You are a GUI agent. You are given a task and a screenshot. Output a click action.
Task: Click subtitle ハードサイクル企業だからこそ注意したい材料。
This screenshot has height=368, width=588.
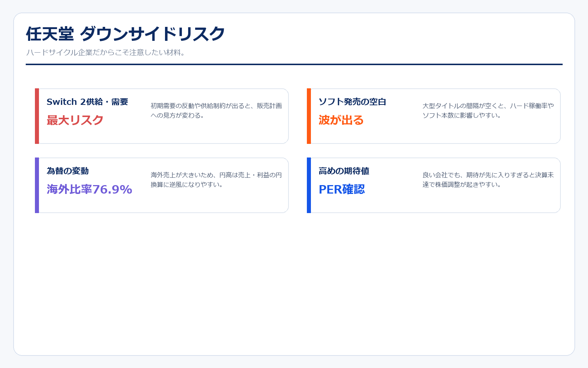pos(107,52)
